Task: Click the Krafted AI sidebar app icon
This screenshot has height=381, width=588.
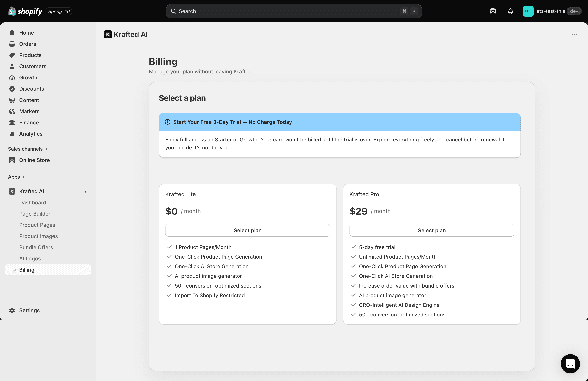Action: (12, 191)
